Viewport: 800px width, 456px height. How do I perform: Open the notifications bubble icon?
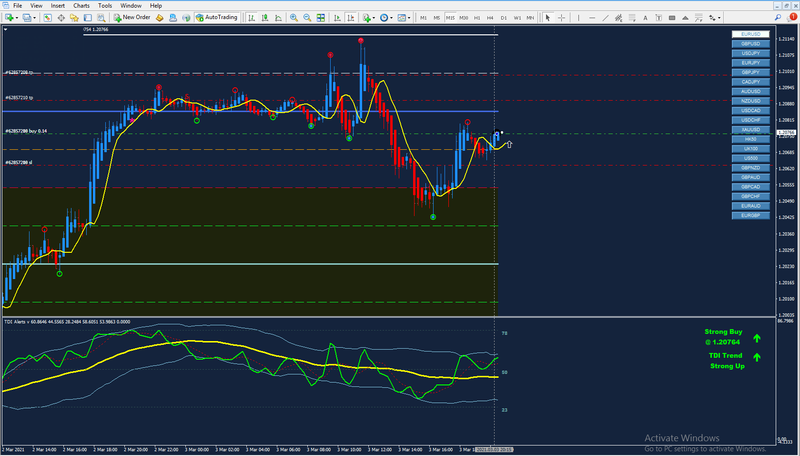[x=792, y=17]
